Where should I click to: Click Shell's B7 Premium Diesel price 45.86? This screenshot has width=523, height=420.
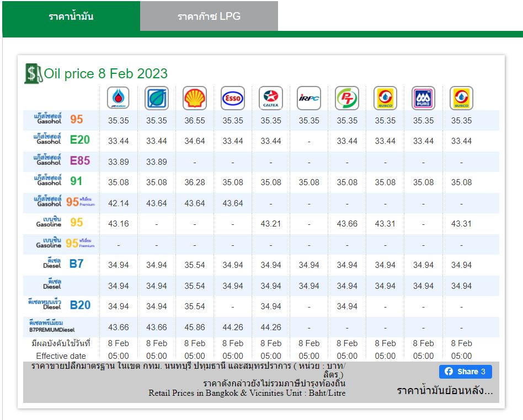click(195, 327)
